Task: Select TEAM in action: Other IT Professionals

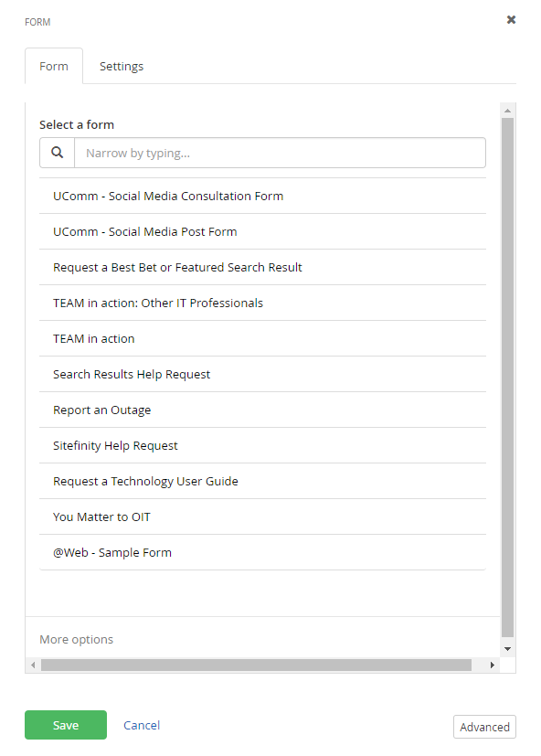Action: (x=158, y=303)
